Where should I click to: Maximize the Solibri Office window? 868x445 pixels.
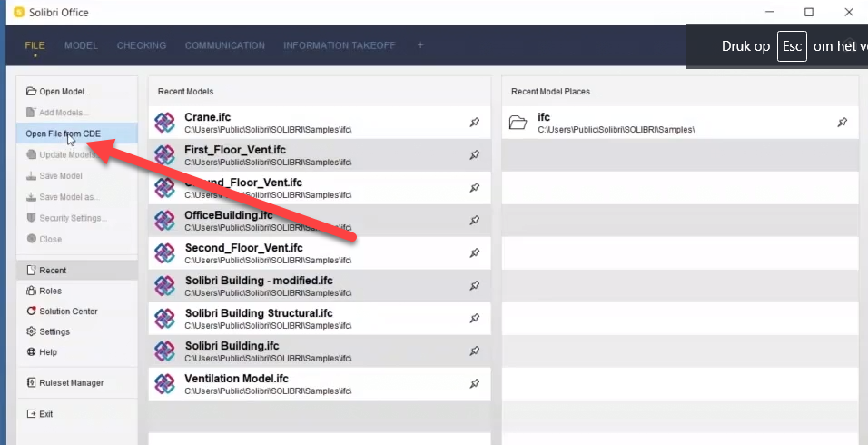tap(809, 12)
